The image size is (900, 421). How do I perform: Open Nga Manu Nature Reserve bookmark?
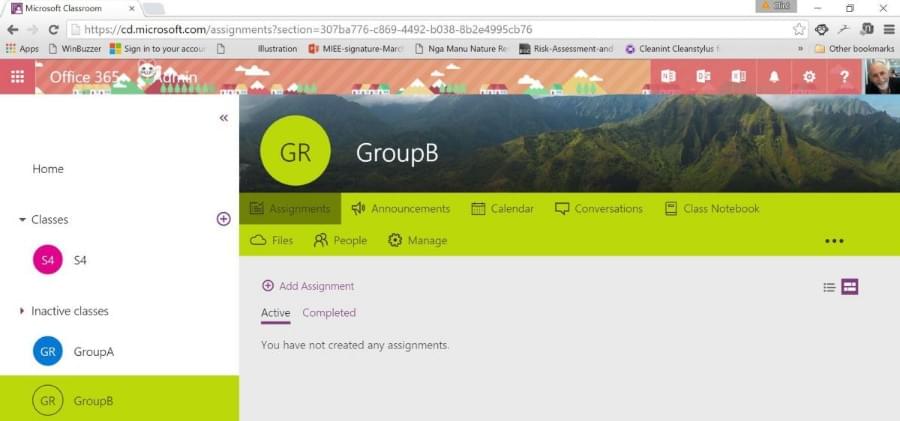click(x=461, y=49)
